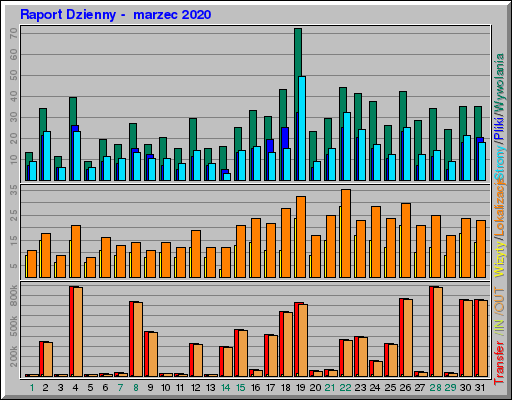Image resolution: width=512 pixels, height=400 pixels.
Task: Click the 500k value on bottom y-axis
Action: point(14,326)
